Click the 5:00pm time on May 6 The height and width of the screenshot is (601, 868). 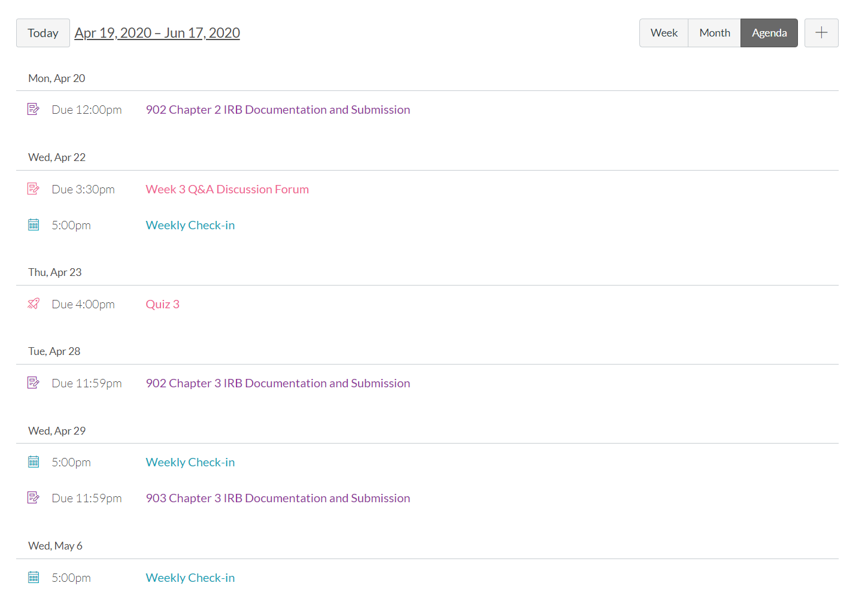coord(71,578)
